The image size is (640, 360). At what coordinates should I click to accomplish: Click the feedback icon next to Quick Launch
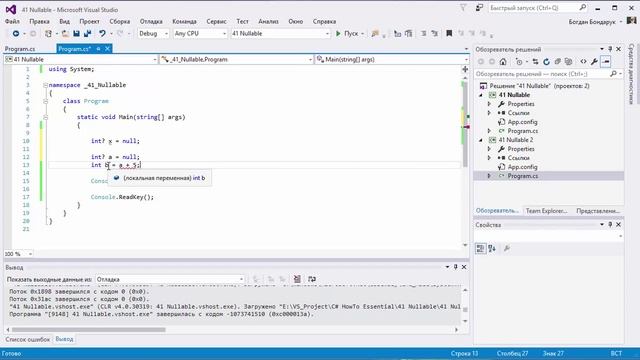tap(479, 8)
